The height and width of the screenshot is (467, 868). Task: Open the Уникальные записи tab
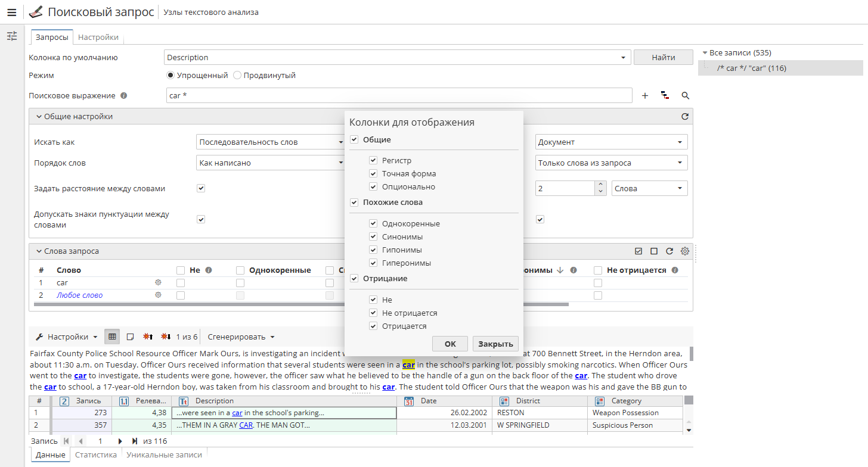coord(163,454)
